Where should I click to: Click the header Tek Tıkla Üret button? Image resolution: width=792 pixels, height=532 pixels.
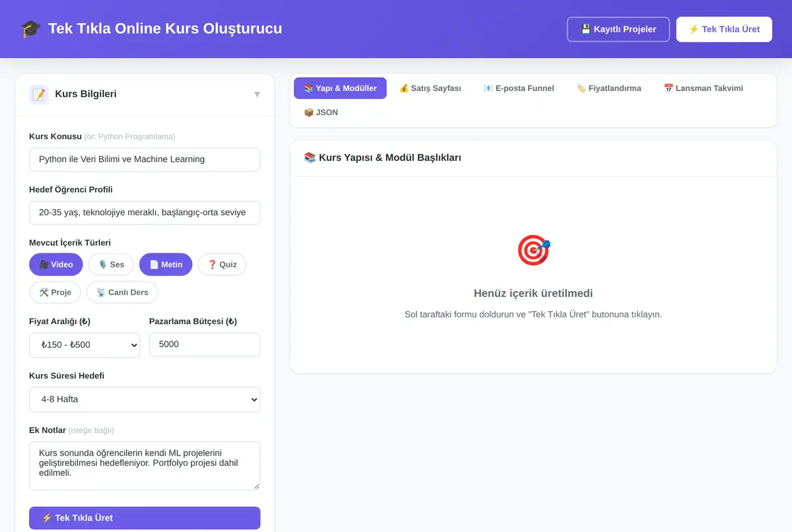tap(724, 29)
